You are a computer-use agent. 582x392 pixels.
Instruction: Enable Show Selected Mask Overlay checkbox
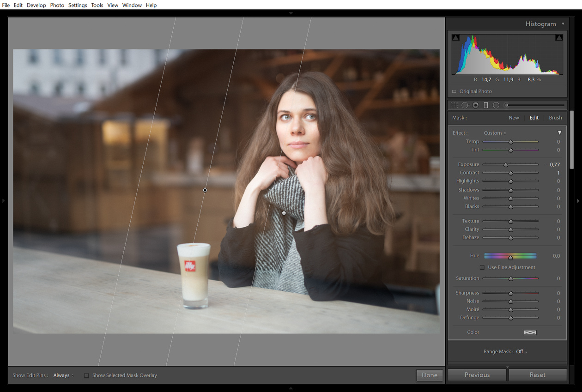click(86, 375)
